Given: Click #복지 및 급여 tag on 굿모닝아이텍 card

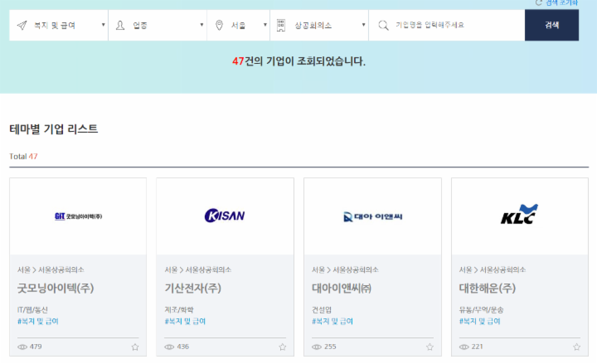Looking at the screenshot, I should [38, 322].
